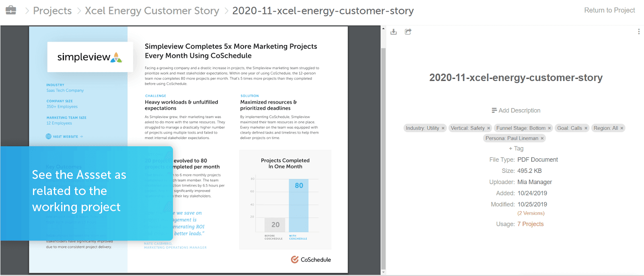Go to Projects in the breadcrumb

[52, 11]
